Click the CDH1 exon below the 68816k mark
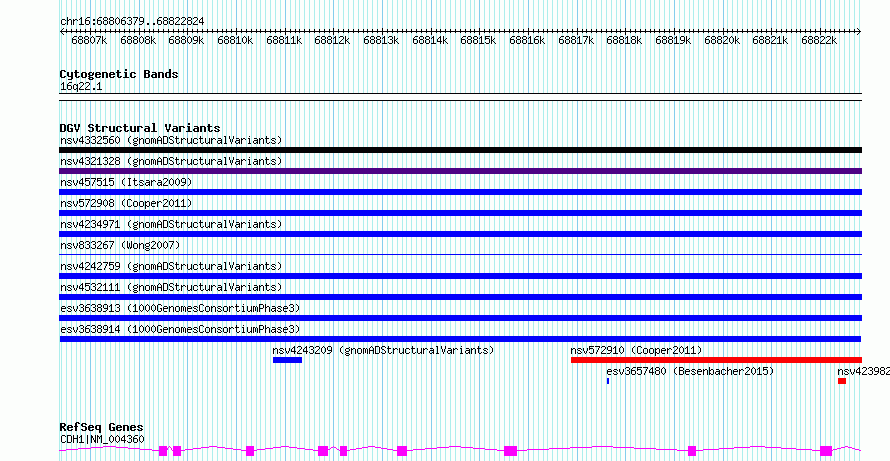This screenshot has height=461, width=890. (x=511, y=451)
